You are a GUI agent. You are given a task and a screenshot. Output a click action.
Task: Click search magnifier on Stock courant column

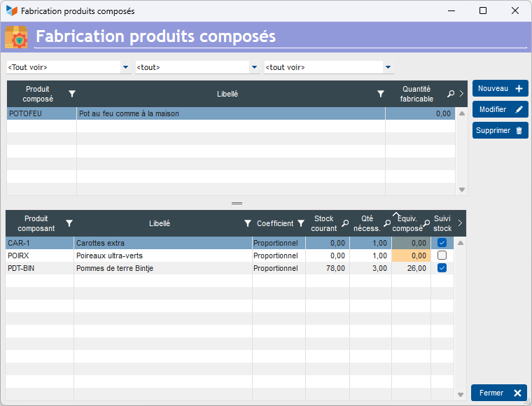tap(344, 224)
